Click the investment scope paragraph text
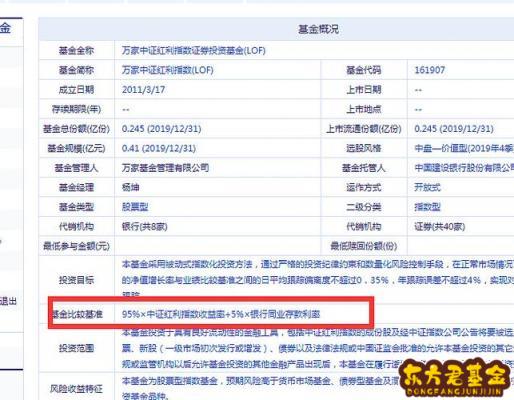The width and height of the screenshot is (514, 400). coord(318,348)
